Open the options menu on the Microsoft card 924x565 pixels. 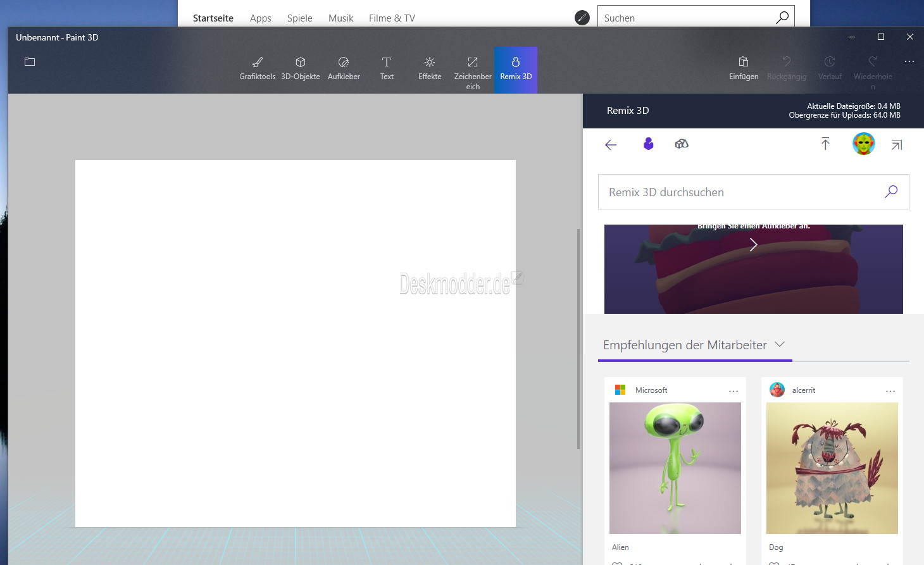coord(734,391)
